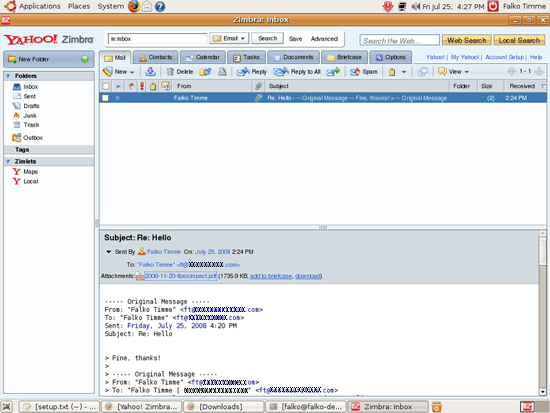
Task: Open the Email search type dropdown
Action: coord(229,38)
